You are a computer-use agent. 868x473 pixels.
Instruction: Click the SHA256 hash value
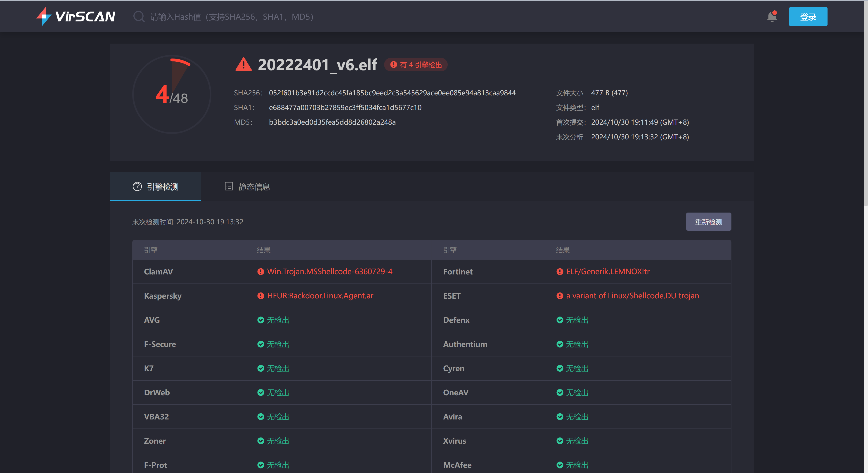(392, 93)
